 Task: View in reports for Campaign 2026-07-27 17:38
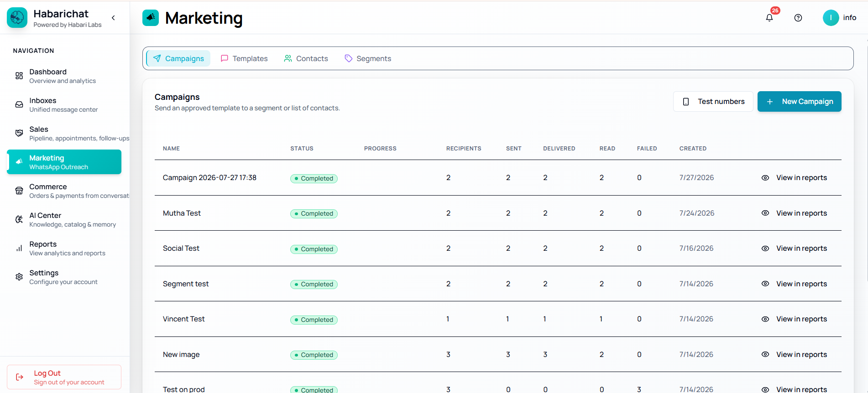801,178
